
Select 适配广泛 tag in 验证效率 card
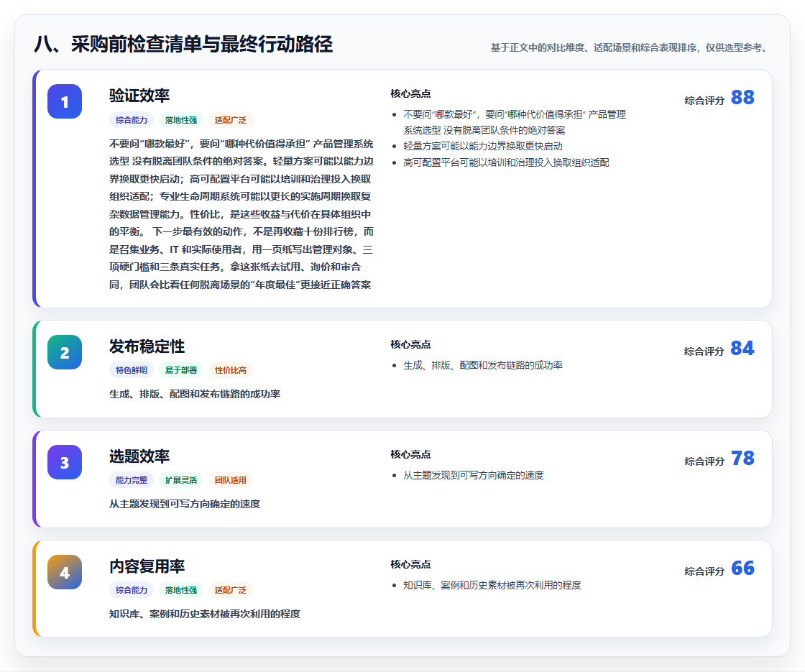point(231,120)
